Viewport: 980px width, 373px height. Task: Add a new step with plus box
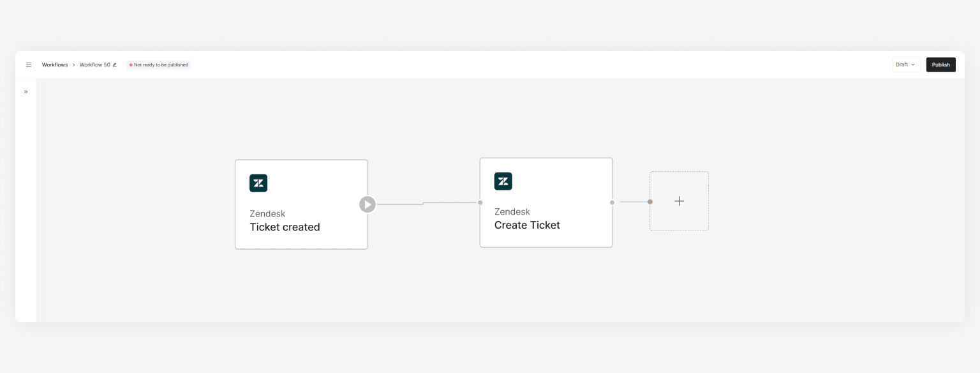coord(679,201)
